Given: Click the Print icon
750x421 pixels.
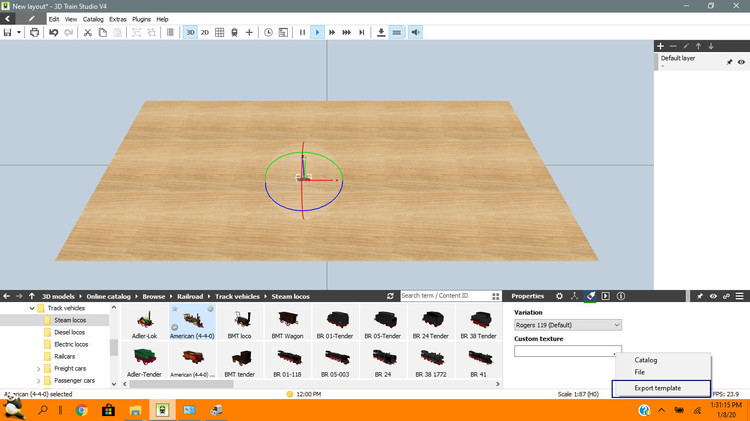Looking at the screenshot, I should click(x=34, y=33).
